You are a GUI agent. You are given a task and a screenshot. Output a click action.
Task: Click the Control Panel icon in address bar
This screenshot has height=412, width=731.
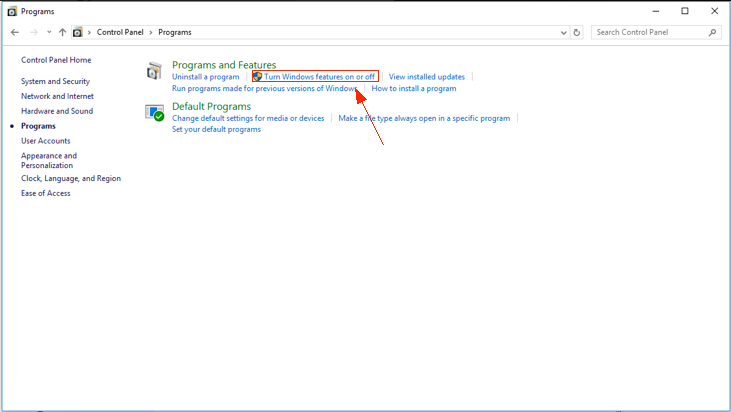pyautogui.click(x=78, y=32)
